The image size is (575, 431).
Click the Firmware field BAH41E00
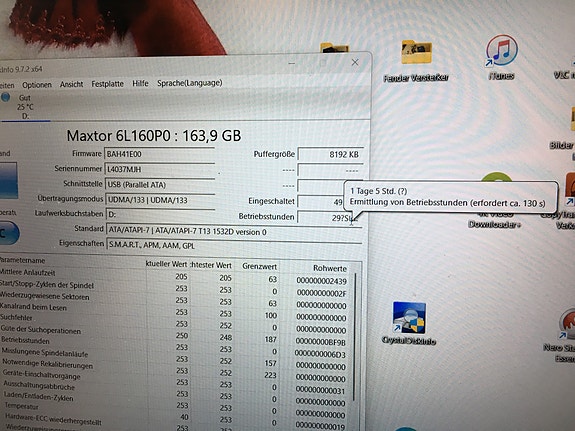click(x=160, y=154)
